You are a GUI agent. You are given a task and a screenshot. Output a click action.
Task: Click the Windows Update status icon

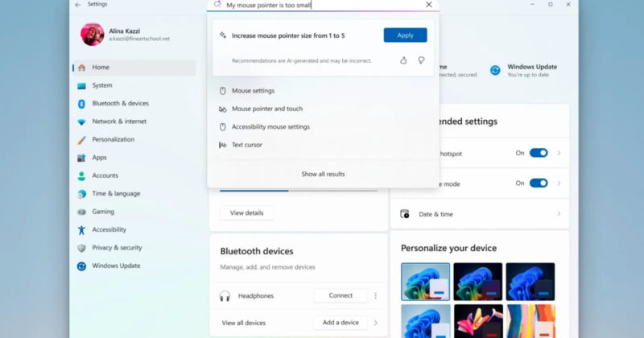[x=495, y=71]
